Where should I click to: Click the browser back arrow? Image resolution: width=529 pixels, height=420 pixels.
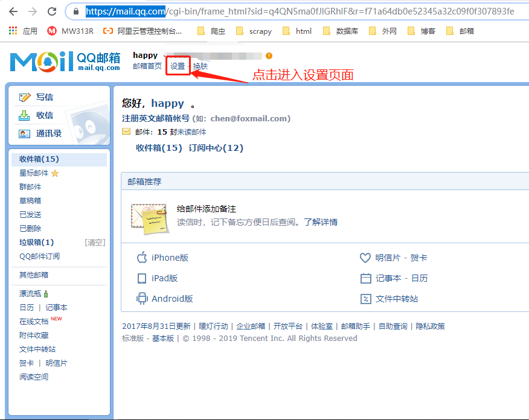coord(13,11)
